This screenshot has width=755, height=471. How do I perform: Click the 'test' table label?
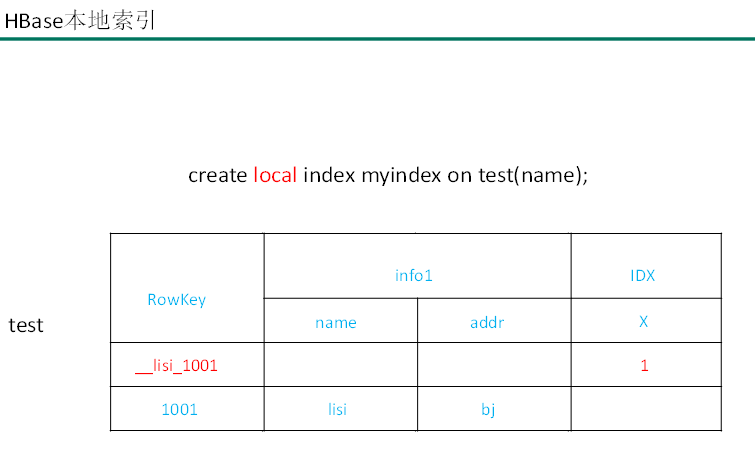[26, 326]
